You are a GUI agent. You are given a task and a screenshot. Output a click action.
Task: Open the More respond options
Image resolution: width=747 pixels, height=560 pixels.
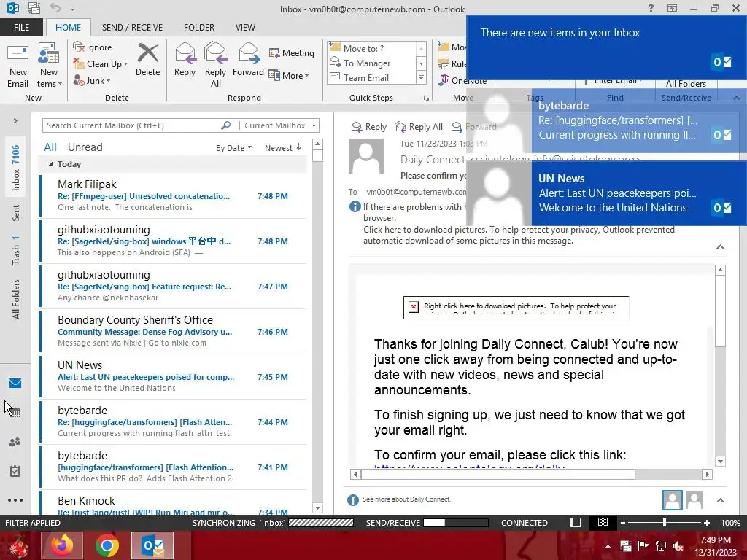pos(289,75)
